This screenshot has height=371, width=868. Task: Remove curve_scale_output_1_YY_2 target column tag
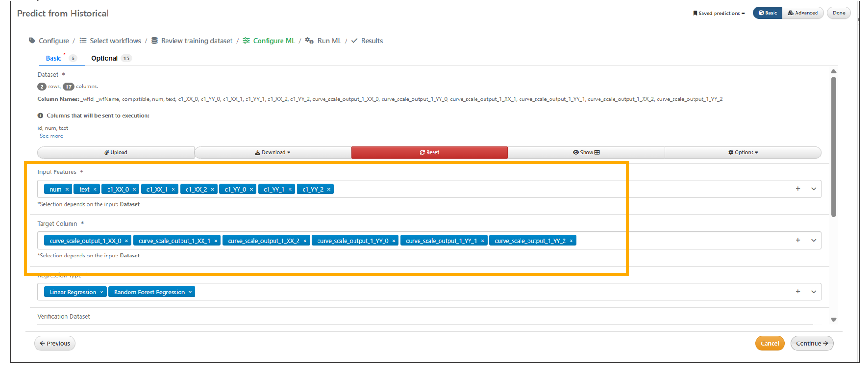pos(571,241)
